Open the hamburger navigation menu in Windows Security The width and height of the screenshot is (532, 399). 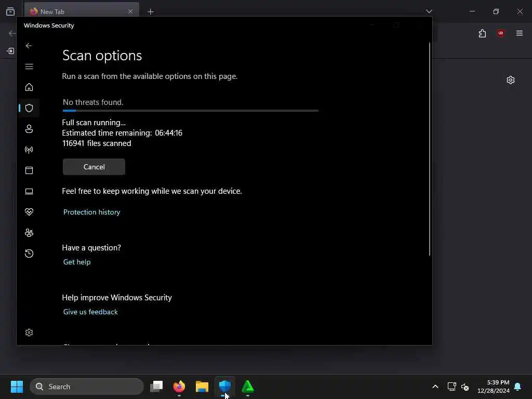click(x=29, y=66)
